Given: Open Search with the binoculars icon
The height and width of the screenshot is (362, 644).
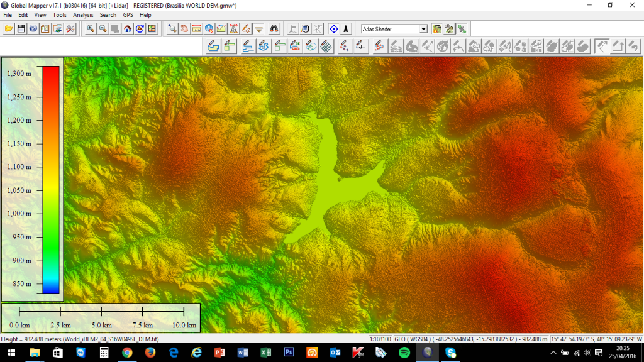Looking at the screenshot, I should [x=274, y=29].
